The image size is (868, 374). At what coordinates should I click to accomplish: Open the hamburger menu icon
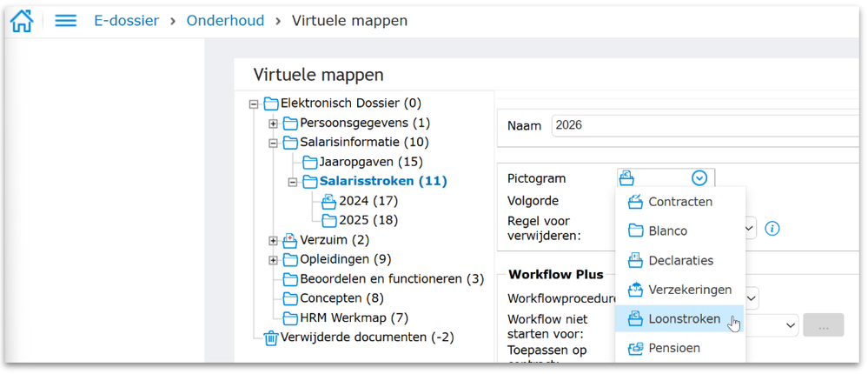(x=66, y=21)
